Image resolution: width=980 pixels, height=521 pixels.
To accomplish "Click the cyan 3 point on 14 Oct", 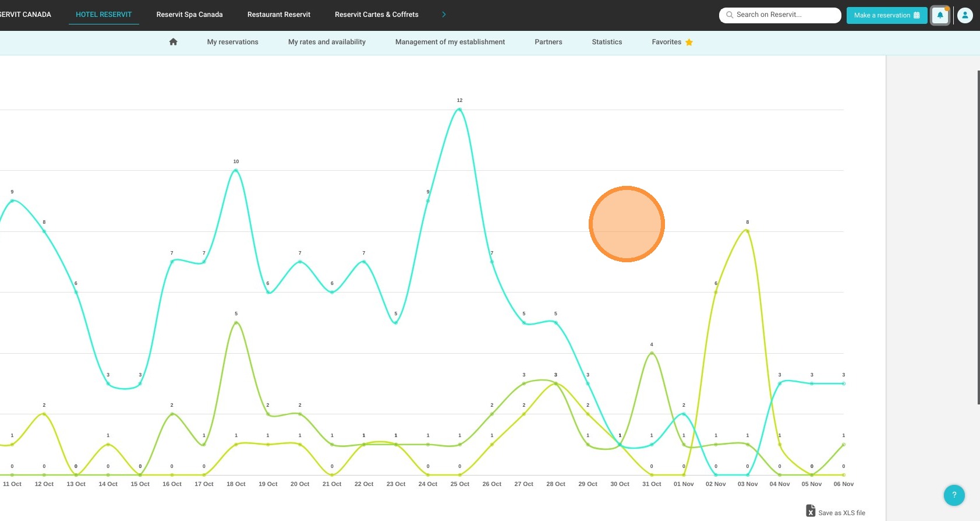I will (x=108, y=383).
